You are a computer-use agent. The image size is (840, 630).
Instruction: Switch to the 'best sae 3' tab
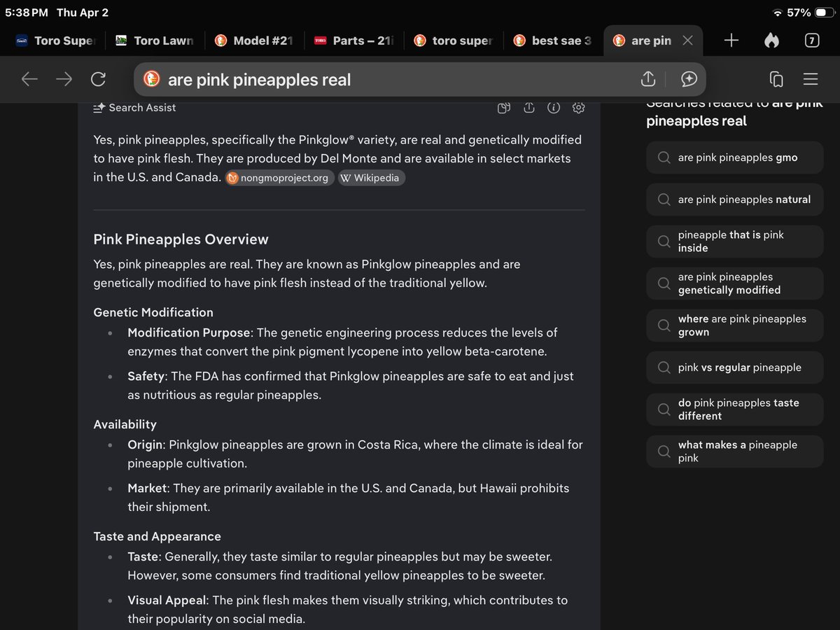pos(553,41)
